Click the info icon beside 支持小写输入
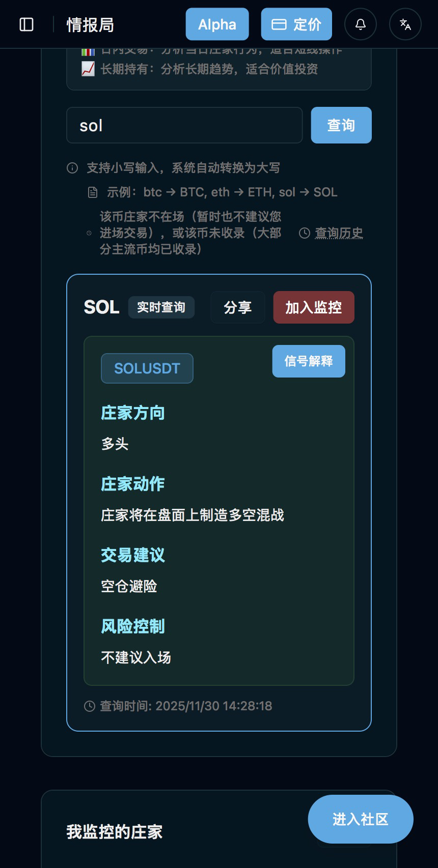This screenshot has width=438, height=868. [x=72, y=168]
